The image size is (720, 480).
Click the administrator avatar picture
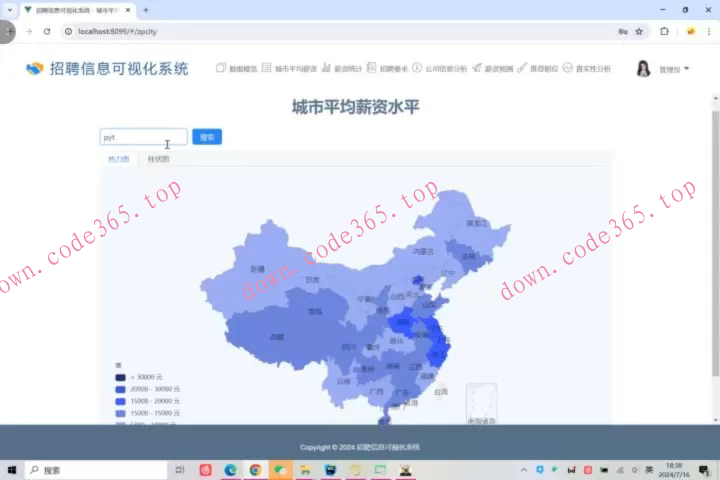(643, 69)
